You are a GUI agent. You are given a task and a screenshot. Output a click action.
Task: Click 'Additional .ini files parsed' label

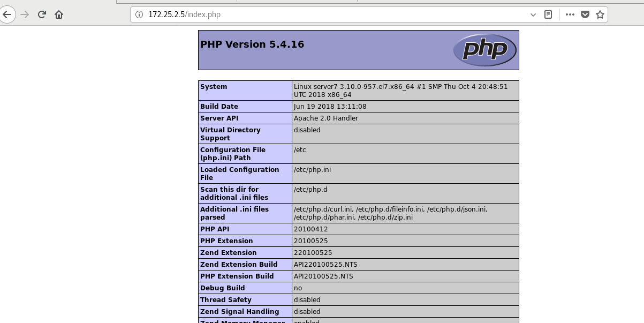234,213
